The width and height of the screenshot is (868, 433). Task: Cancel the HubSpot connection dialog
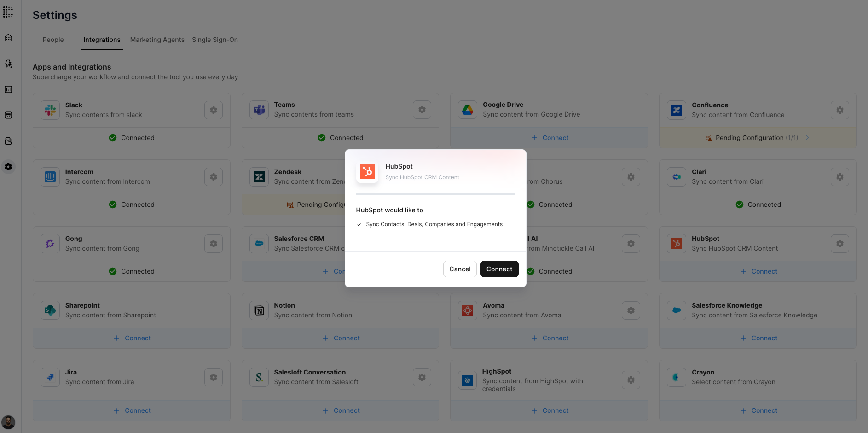pos(460,269)
